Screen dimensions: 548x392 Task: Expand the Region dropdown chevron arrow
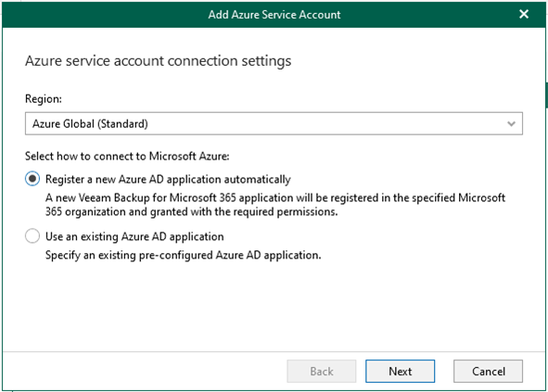[x=511, y=123]
